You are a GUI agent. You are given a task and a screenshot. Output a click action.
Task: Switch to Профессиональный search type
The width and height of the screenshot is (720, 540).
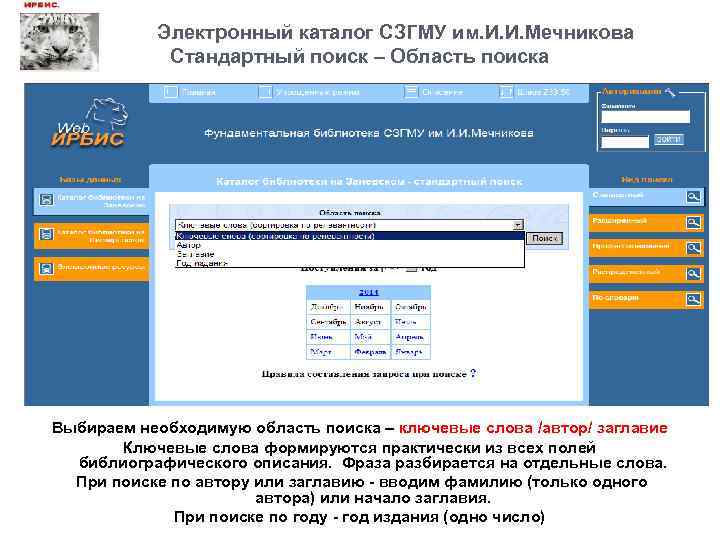coord(647,248)
